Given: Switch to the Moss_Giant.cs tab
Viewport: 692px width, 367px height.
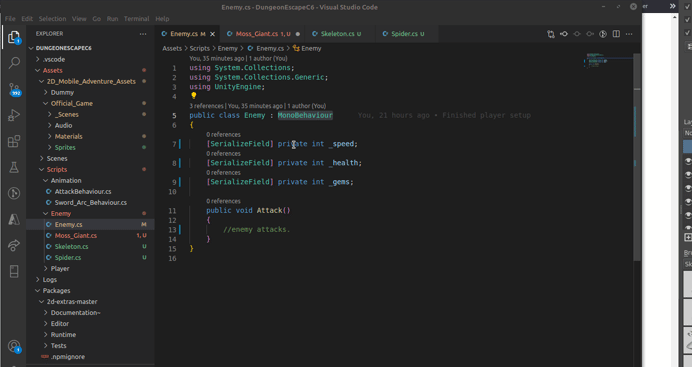Looking at the screenshot, I should (x=263, y=34).
